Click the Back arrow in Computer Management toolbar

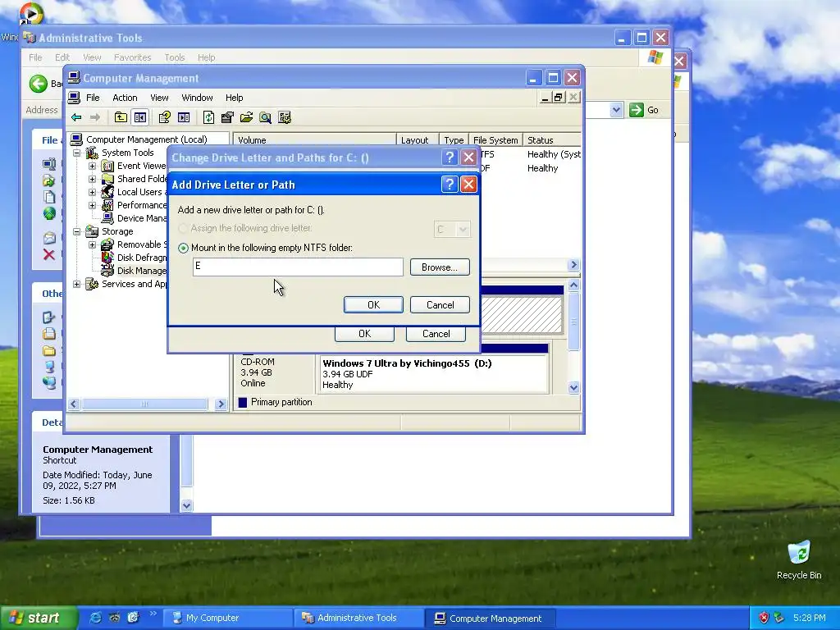[x=76, y=117]
